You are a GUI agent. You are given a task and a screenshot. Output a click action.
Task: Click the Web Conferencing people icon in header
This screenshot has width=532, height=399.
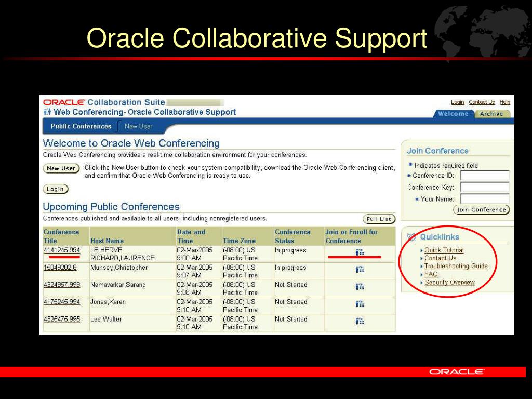[x=47, y=112]
